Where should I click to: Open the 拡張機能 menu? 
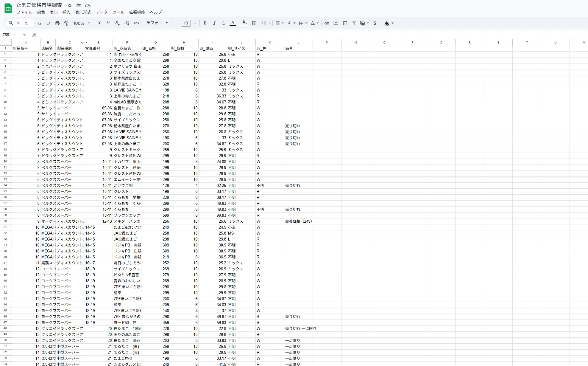(x=137, y=12)
